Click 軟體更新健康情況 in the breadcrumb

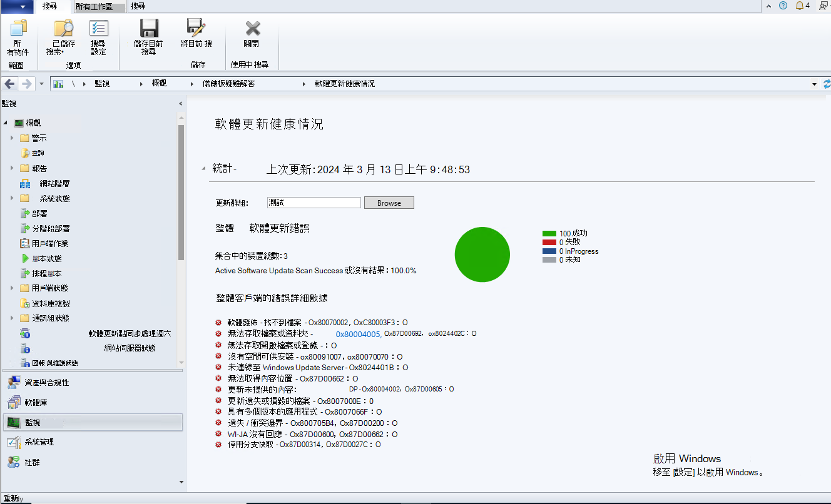point(345,84)
